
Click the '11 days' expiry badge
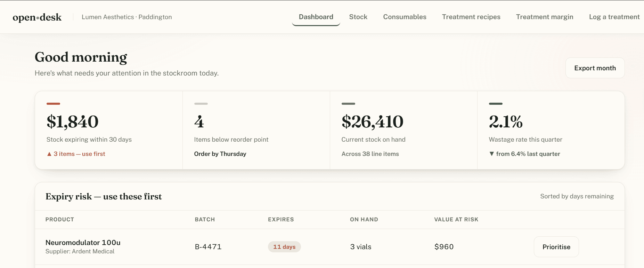(284, 247)
